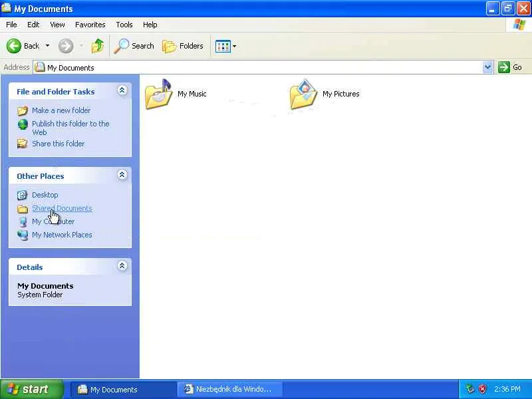This screenshot has width=532, height=399.
Task: Open the File menu
Action: pos(11,25)
